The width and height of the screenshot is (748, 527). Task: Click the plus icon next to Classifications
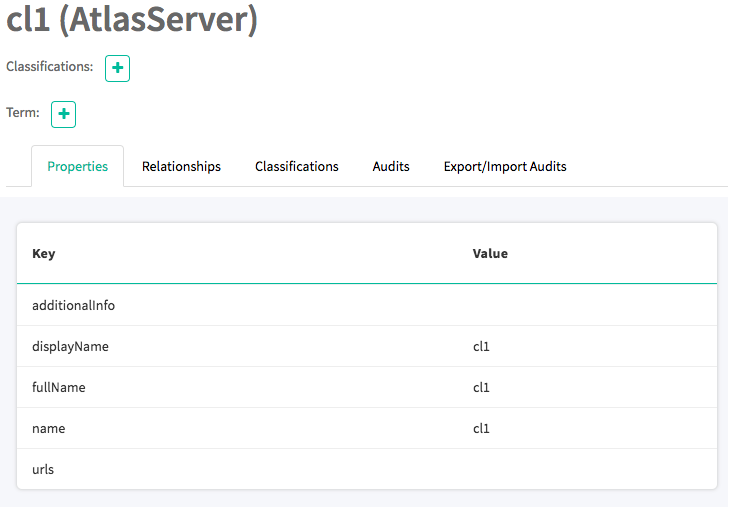pos(117,68)
